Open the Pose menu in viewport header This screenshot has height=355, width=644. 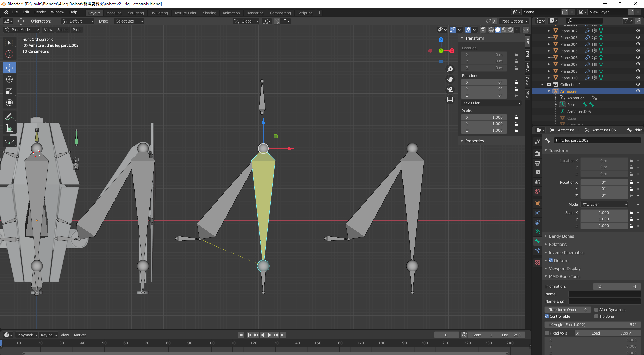point(76,30)
